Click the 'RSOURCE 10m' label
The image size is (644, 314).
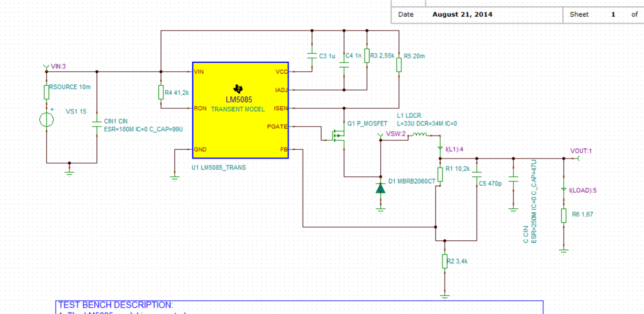coord(70,87)
